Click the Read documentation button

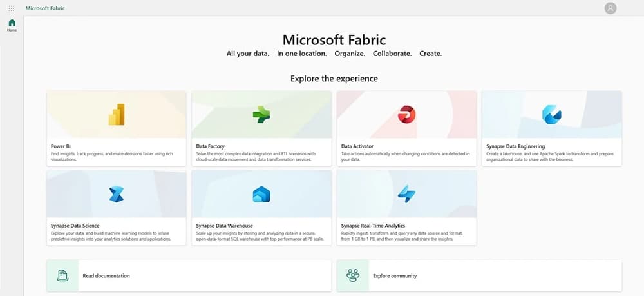tap(189, 275)
